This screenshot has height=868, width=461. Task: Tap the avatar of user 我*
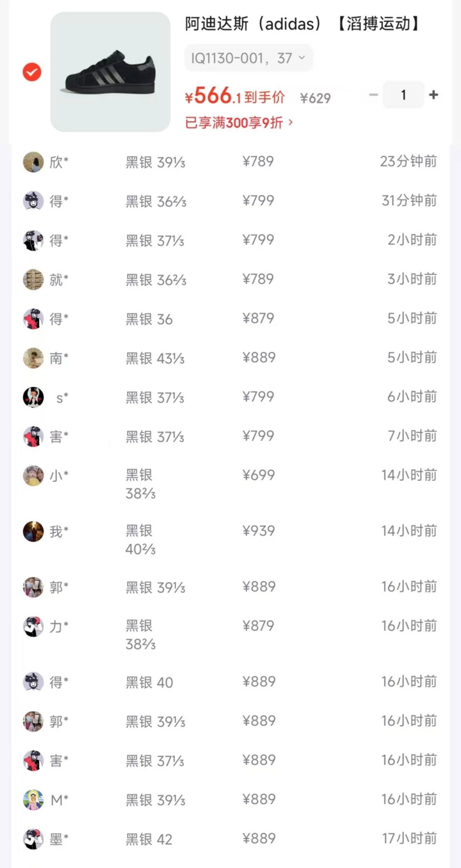33,531
